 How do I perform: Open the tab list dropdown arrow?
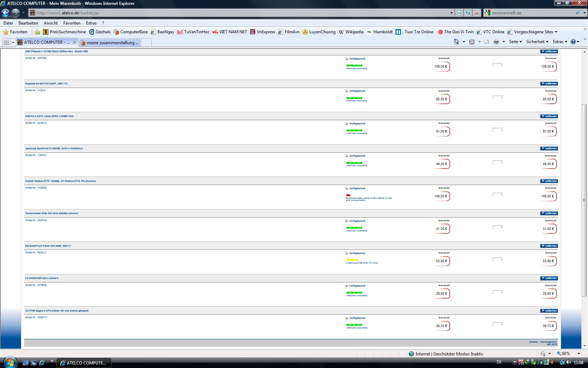tap(13, 42)
